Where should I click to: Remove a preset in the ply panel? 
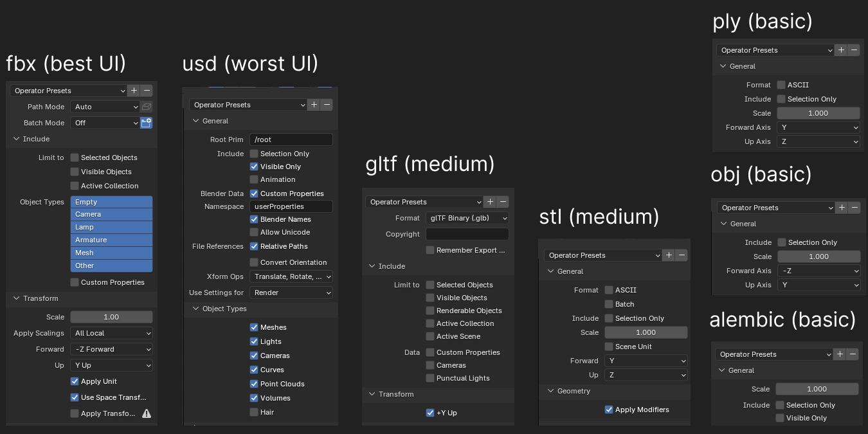(854, 50)
